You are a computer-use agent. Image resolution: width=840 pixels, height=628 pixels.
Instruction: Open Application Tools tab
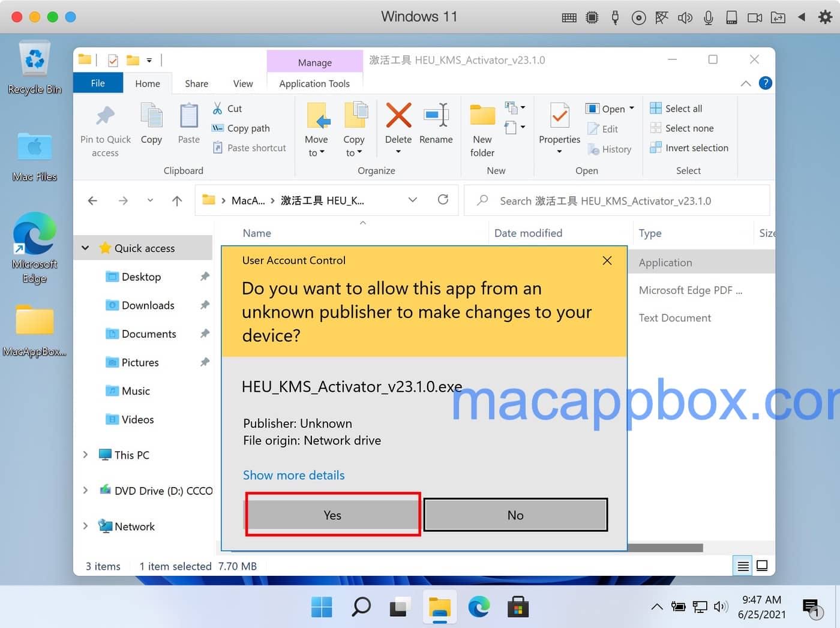pyautogui.click(x=314, y=83)
